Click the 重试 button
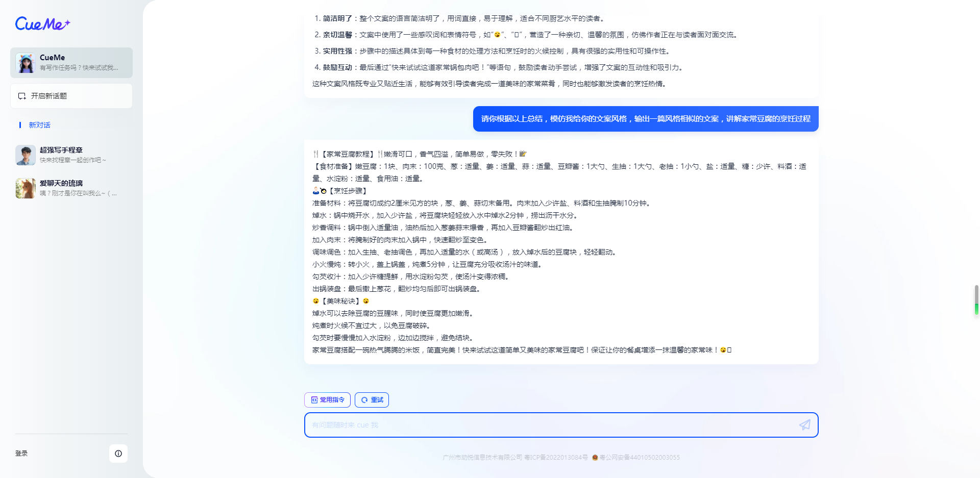 point(372,400)
